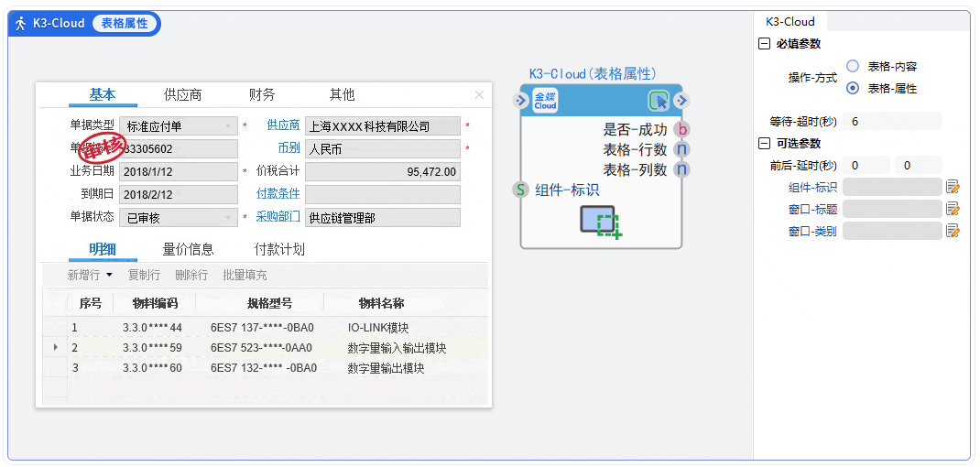Click the 组件-标识 string input port
Viewport: 980px width, 467px height.
click(x=521, y=190)
